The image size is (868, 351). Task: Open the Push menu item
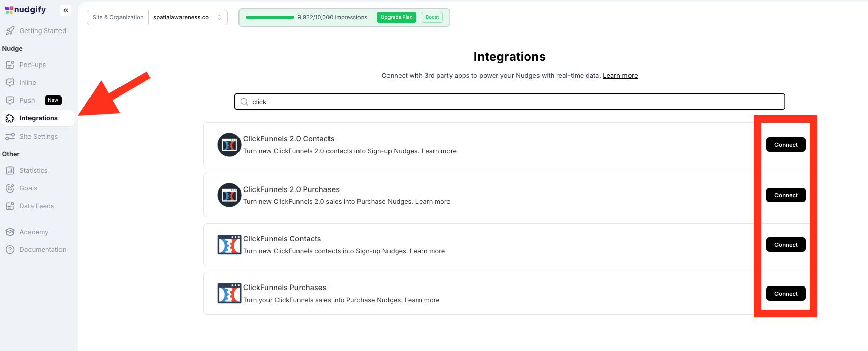click(27, 101)
